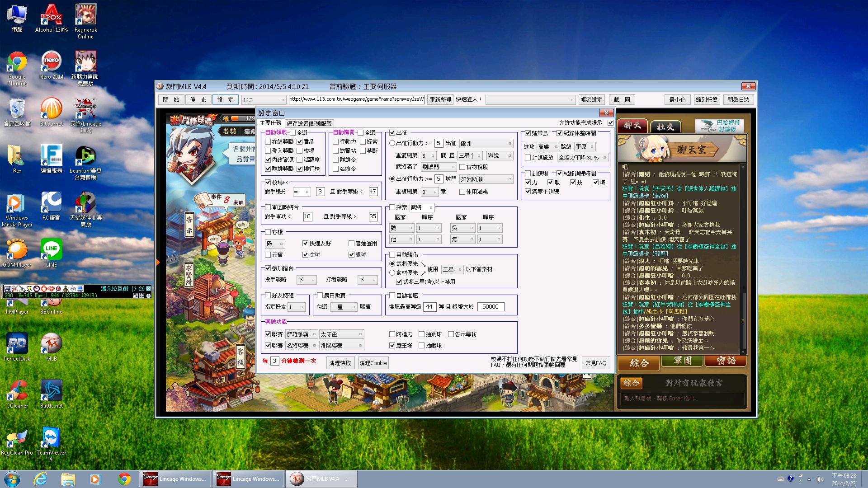Toggle the 魔王塔 checkbox
Image resolution: width=868 pixels, height=488 pixels.
392,346
